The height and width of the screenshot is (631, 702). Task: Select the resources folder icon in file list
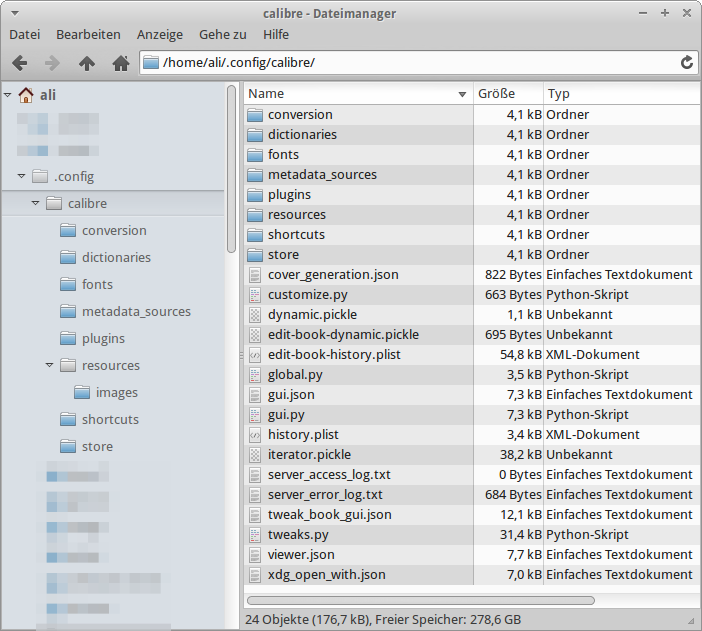point(255,215)
